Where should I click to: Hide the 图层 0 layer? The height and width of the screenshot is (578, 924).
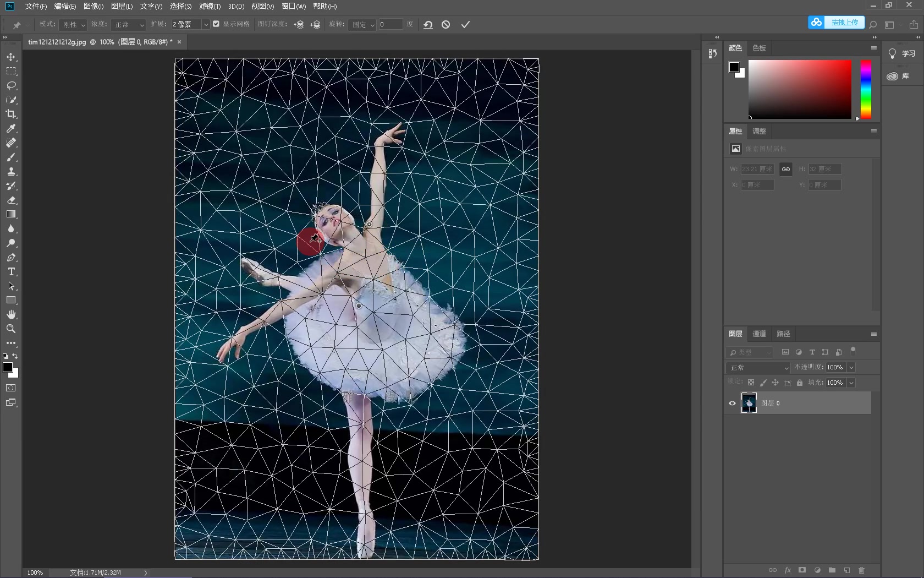coord(732,403)
